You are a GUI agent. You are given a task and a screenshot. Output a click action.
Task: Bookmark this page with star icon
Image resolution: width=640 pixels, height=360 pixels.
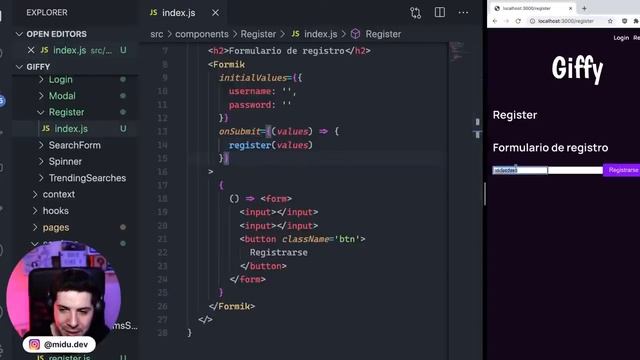coord(610,21)
